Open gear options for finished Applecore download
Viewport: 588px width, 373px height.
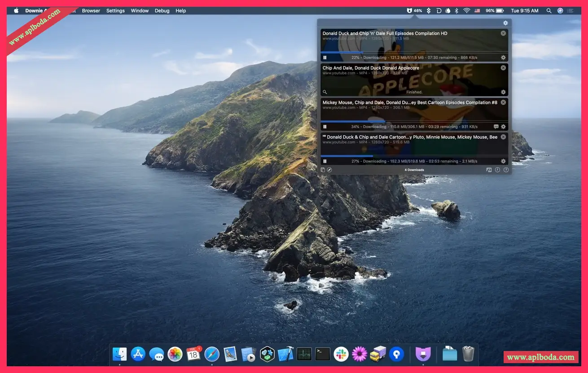[x=503, y=92]
